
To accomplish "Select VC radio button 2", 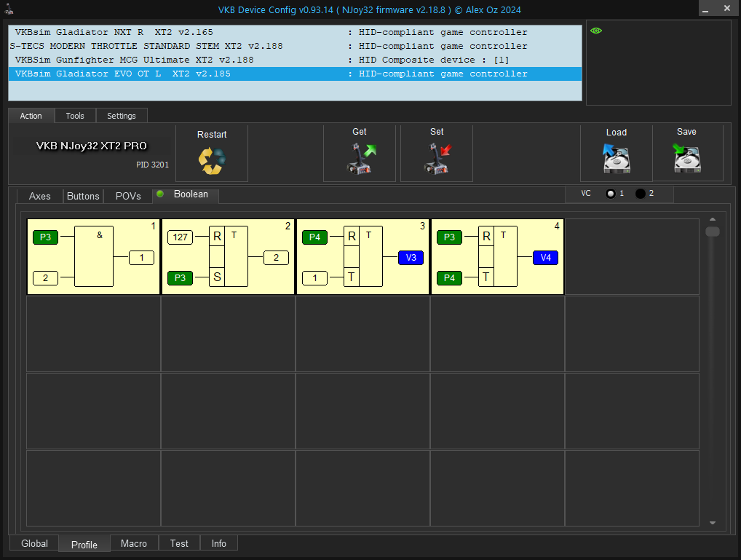I will point(641,194).
